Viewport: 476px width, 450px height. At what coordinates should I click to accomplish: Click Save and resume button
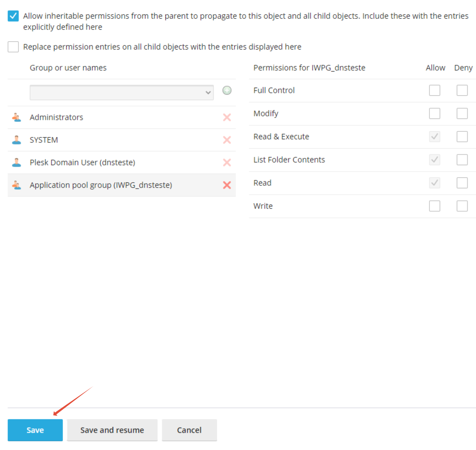(x=112, y=430)
